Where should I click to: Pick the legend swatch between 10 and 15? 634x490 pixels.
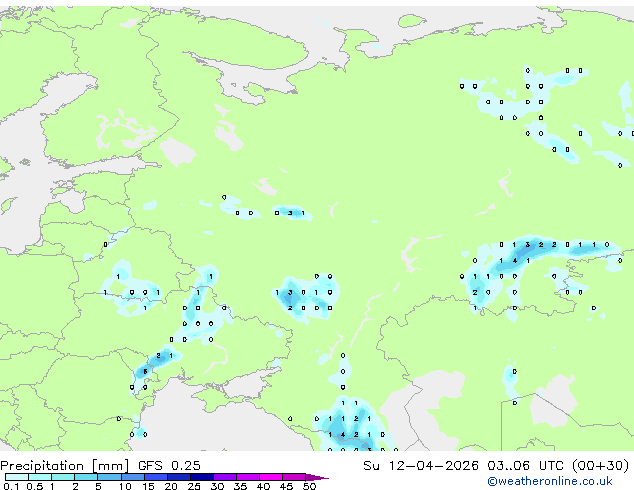click(132, 477)
